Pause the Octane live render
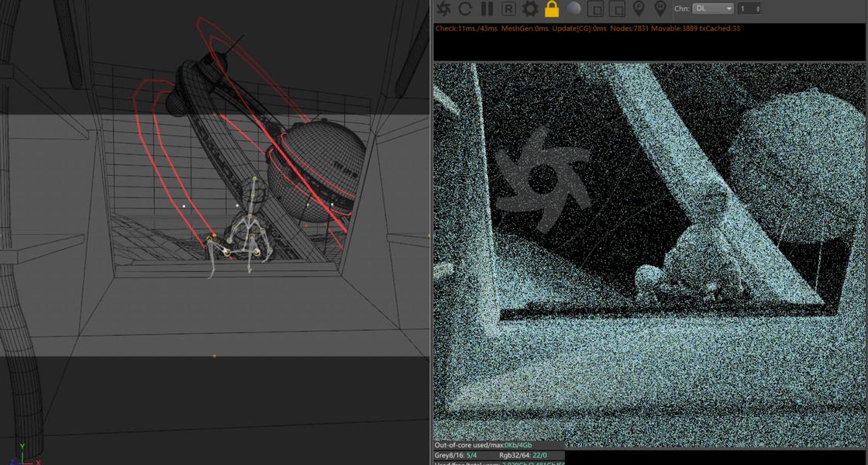The height and width of the screenshot is (465, 868). 487,9
